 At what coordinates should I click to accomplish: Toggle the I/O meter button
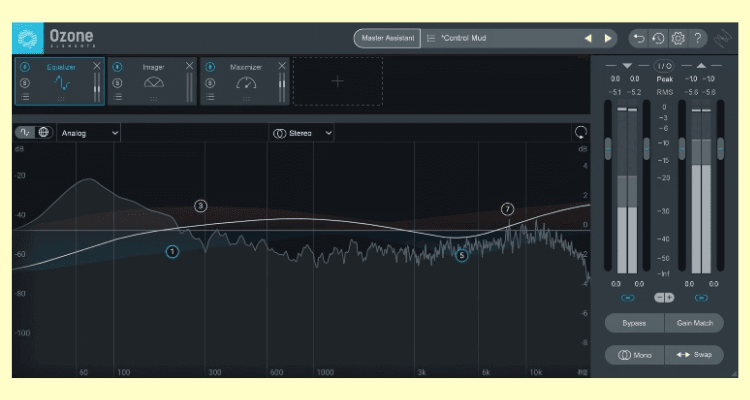tap(664, 66)
